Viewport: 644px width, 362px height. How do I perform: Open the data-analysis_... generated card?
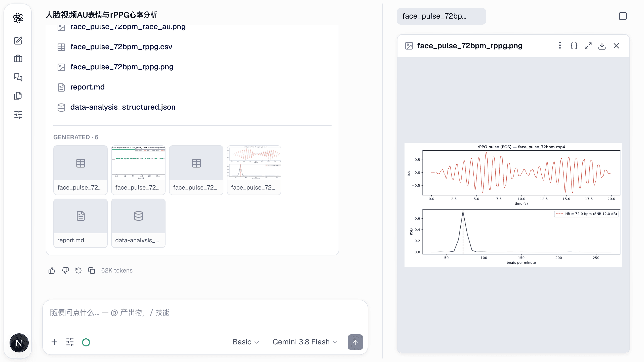point(138,223)
